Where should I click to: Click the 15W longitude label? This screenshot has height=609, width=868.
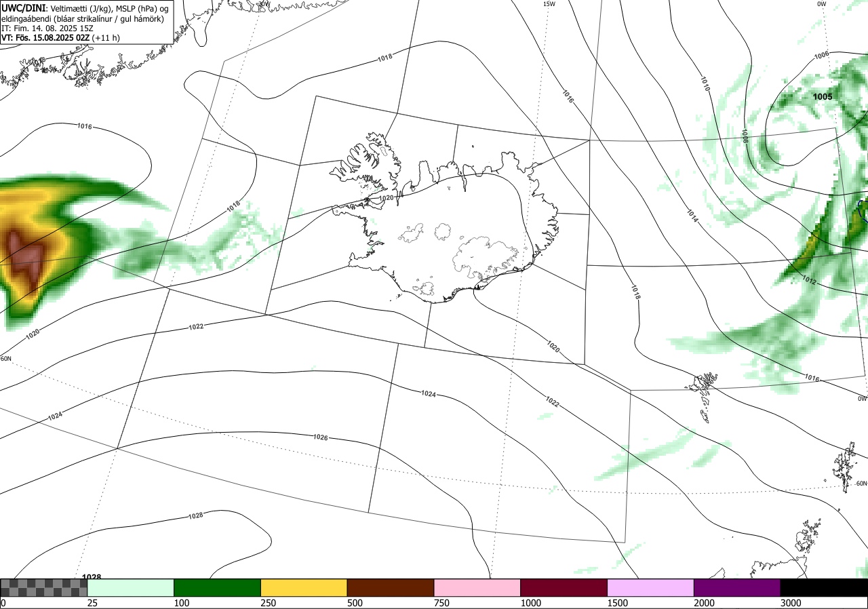pyautogui.click(x=549, y=4)
